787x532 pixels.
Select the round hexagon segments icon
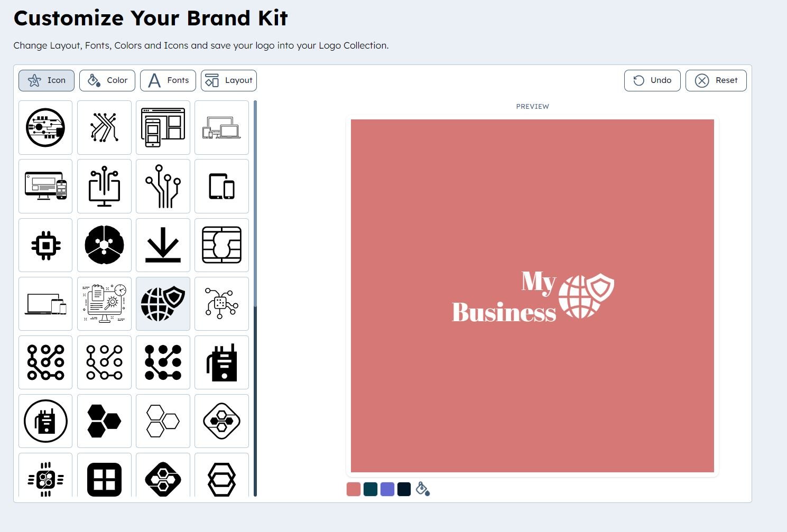coord(104,245)
